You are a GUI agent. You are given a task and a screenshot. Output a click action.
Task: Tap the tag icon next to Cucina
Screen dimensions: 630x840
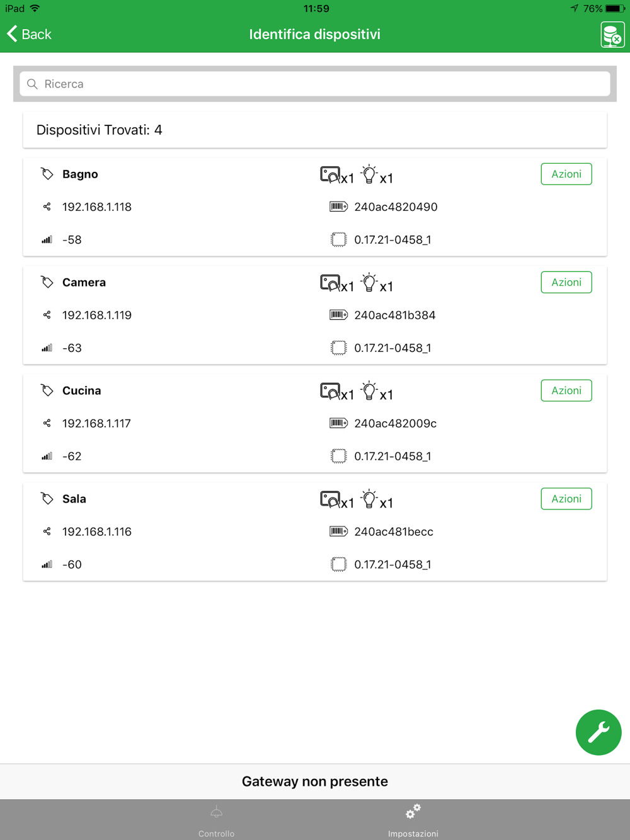47,390
